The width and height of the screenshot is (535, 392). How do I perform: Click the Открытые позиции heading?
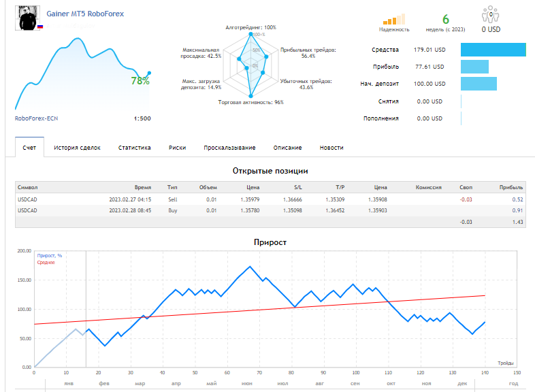click(x=270, y=171)
